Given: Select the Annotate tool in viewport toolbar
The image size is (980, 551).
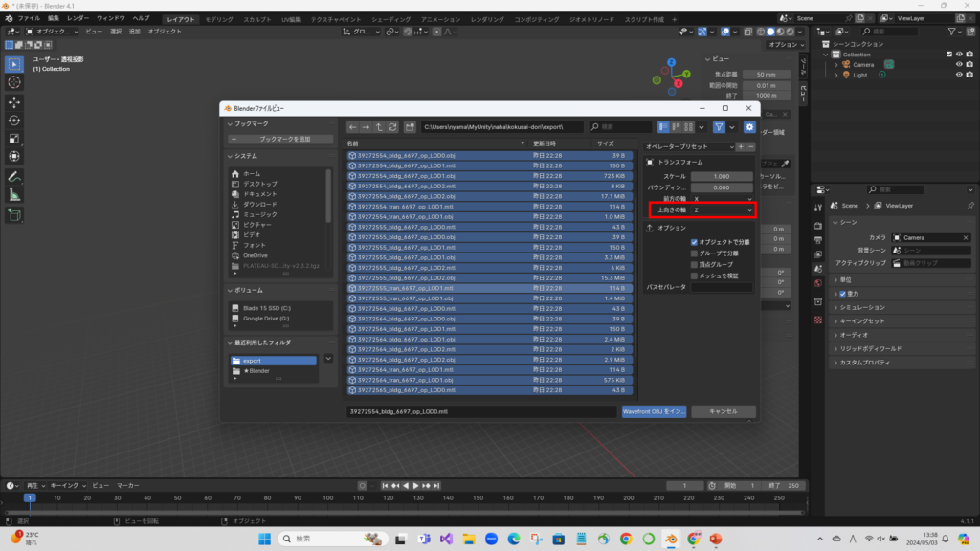Looking at the screenshot, I should pyautogui.click(x=14, y=177).
